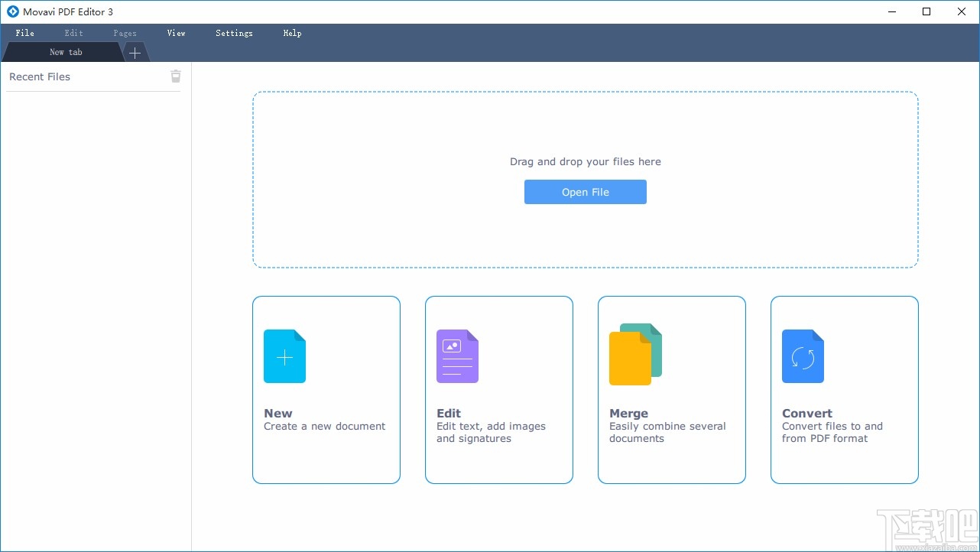
Task: Click 'Edit text, add images and signatures' description
Action: coord(492,432)
